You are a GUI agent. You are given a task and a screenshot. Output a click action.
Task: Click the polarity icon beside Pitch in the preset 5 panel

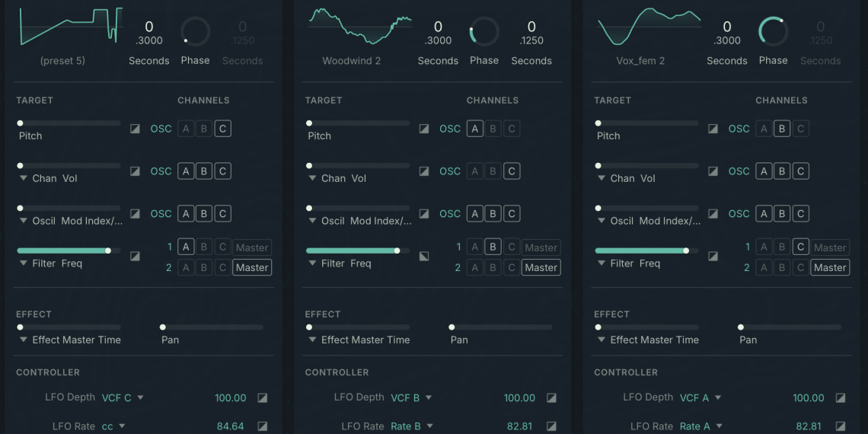pos(135,129)
